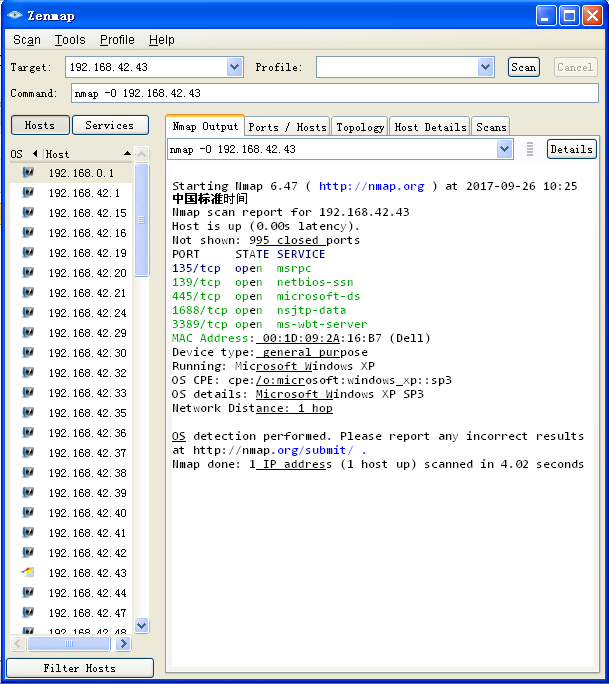Click the OS icon beside 192.168.42.33

[x=28, y=393]
